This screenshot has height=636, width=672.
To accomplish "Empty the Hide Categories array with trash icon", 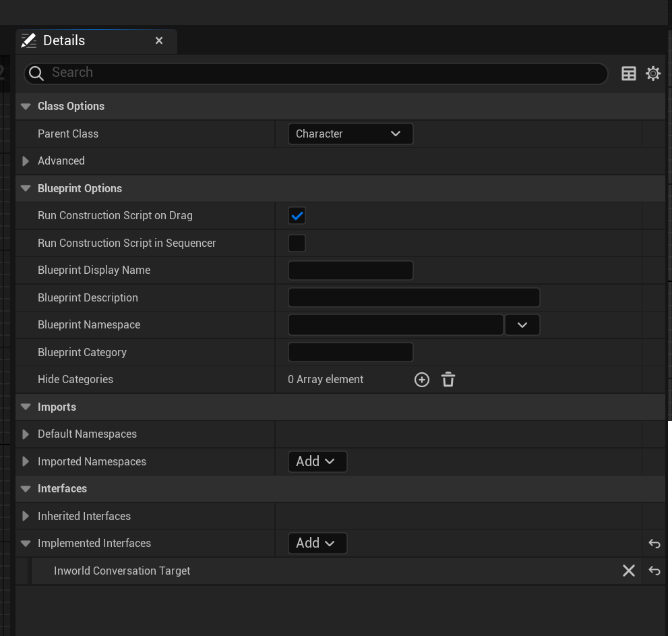I will point(448,380).
